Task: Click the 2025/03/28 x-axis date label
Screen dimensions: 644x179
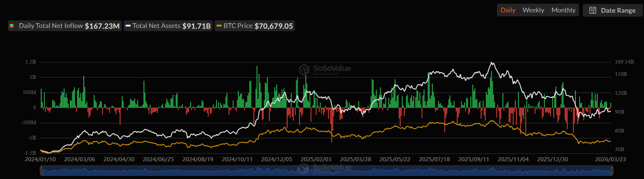Action: 356,159
